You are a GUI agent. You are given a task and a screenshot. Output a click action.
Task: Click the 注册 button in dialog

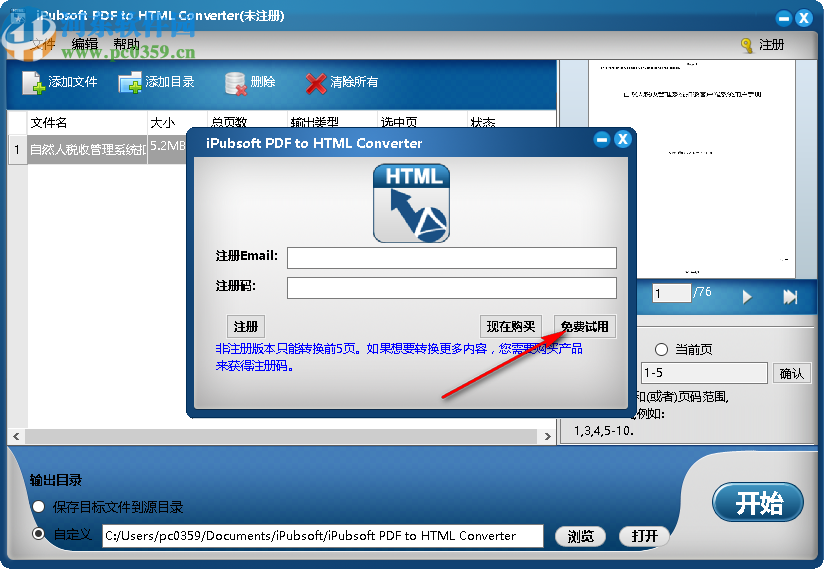point(245,327)
